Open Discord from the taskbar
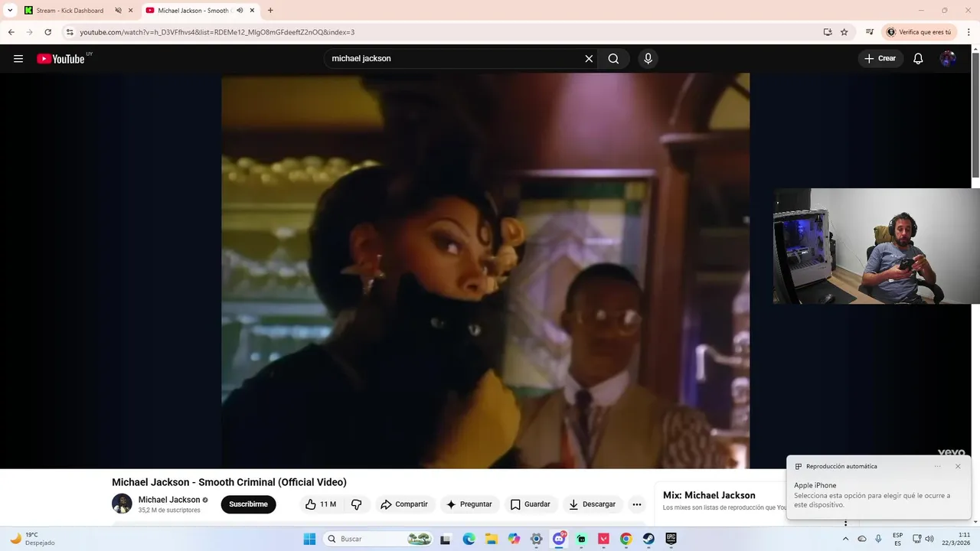Screen dimensions: 980x551 (x=560, y=539)
